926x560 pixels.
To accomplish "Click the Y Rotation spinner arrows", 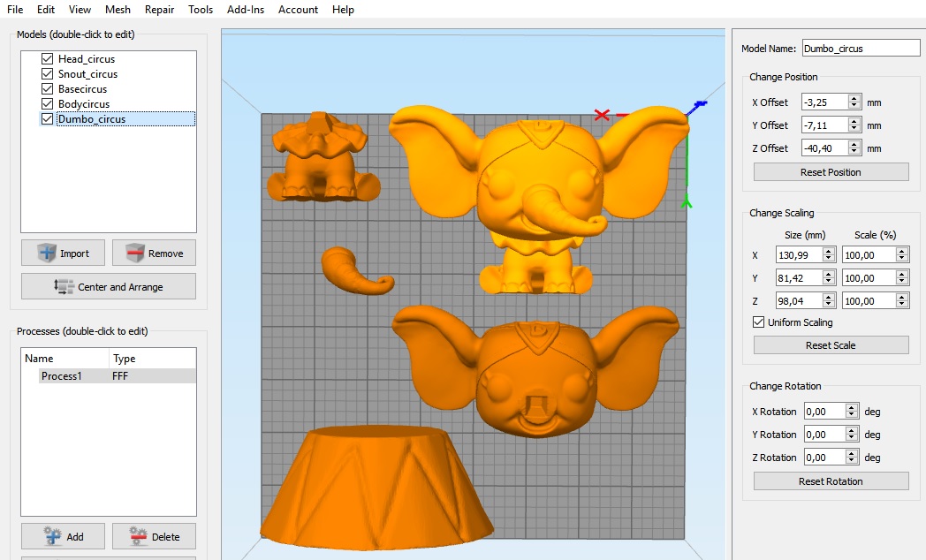I will [852, 435].
